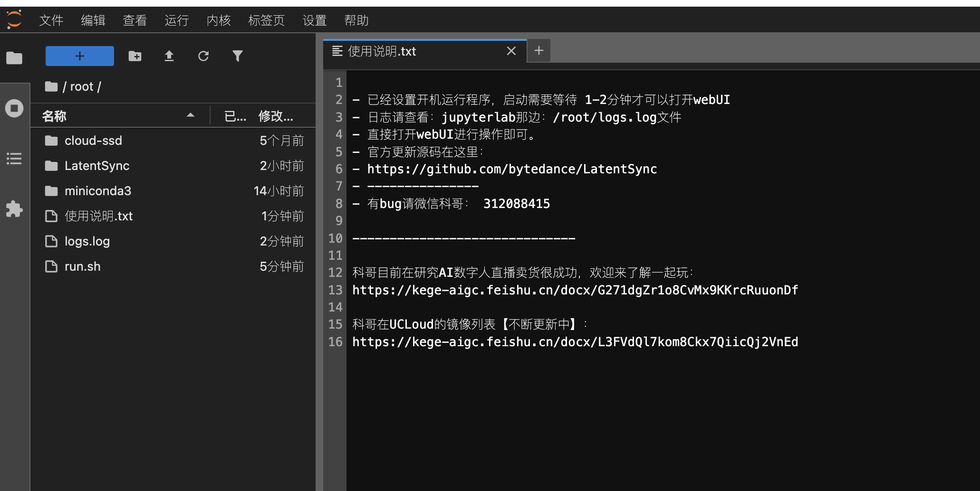Screen dimensions: 980x491
Task: Open the 内核 menu
Action: click(219, 20)
